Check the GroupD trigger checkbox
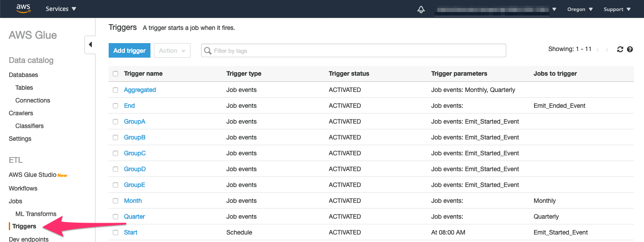The height and width of the screenshot is (242, 644). (x=115, y=169)
